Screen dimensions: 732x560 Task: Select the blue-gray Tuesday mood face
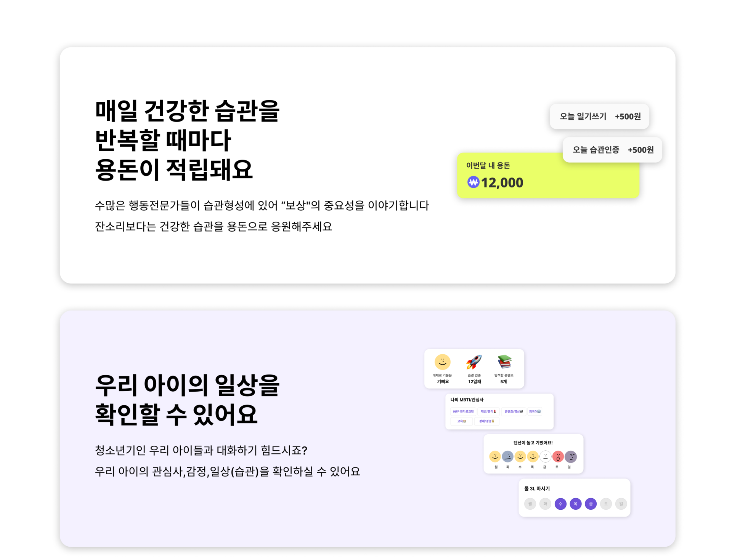[x=507, y=456]
